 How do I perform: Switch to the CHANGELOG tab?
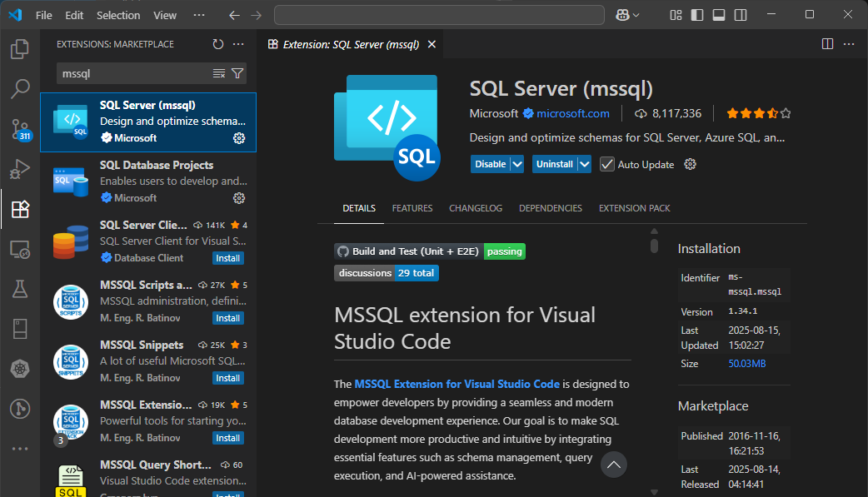click(x=476, y=208)
